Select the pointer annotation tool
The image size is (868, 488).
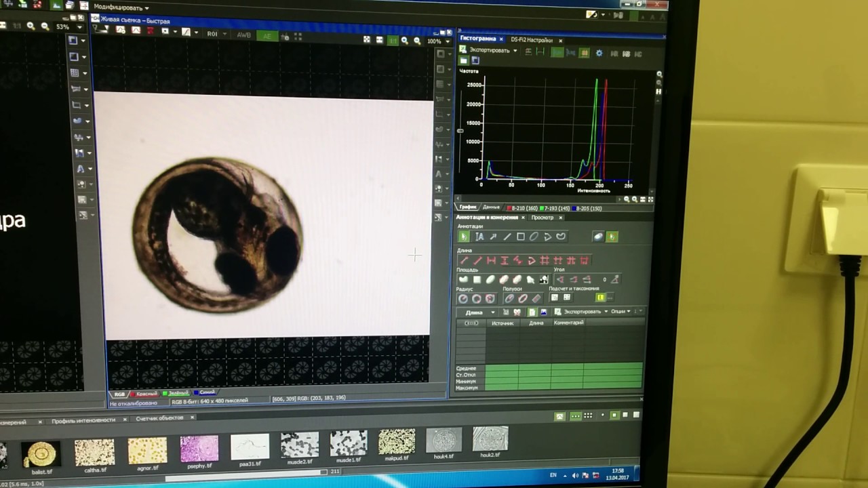[x=464, y=237]
